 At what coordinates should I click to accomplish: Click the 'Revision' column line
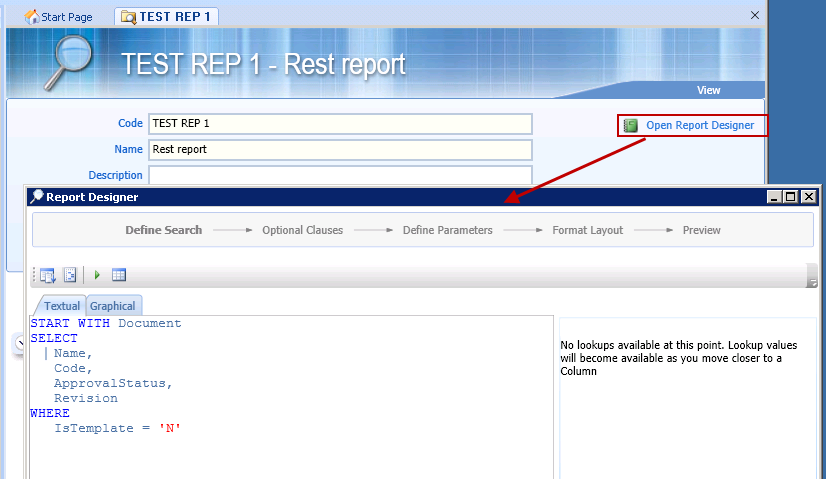pos(86,398)
